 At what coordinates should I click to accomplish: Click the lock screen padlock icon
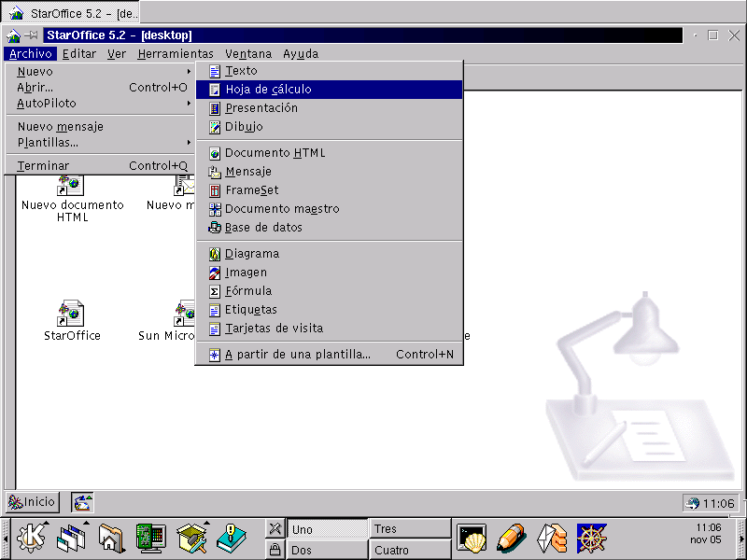point(275,550)
